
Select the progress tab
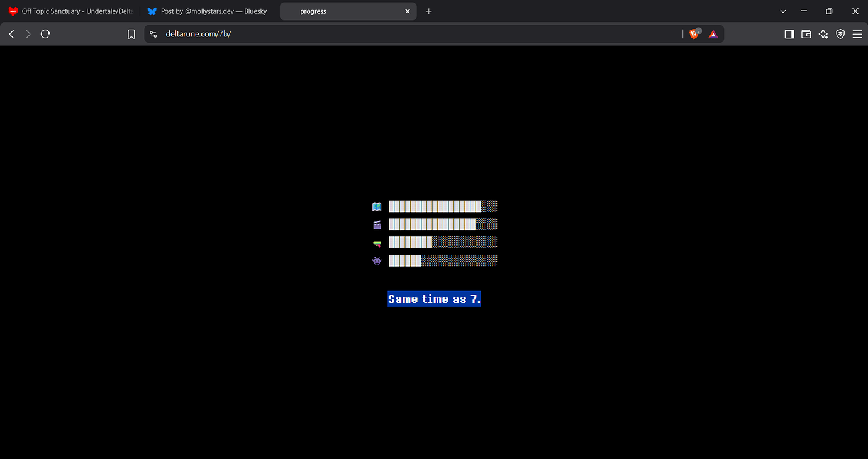coord(348,11)
